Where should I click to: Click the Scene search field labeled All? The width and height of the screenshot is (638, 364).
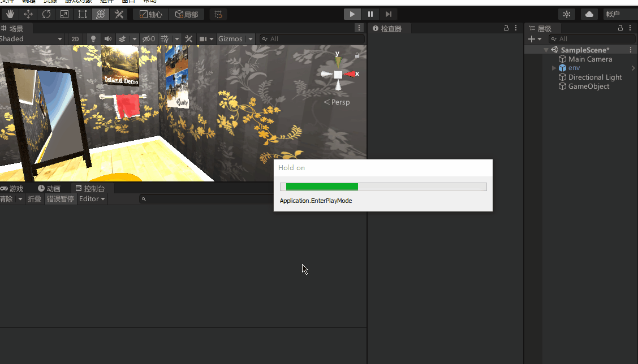coord(311,38)
